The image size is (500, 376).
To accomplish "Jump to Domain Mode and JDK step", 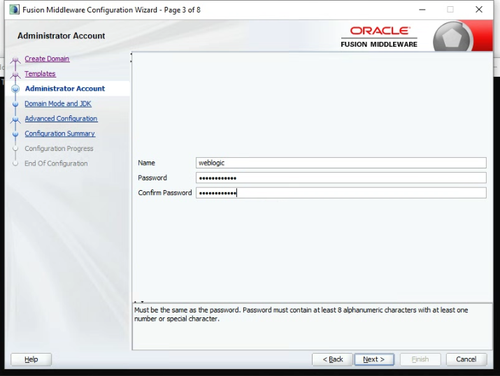I will [58, 104].
